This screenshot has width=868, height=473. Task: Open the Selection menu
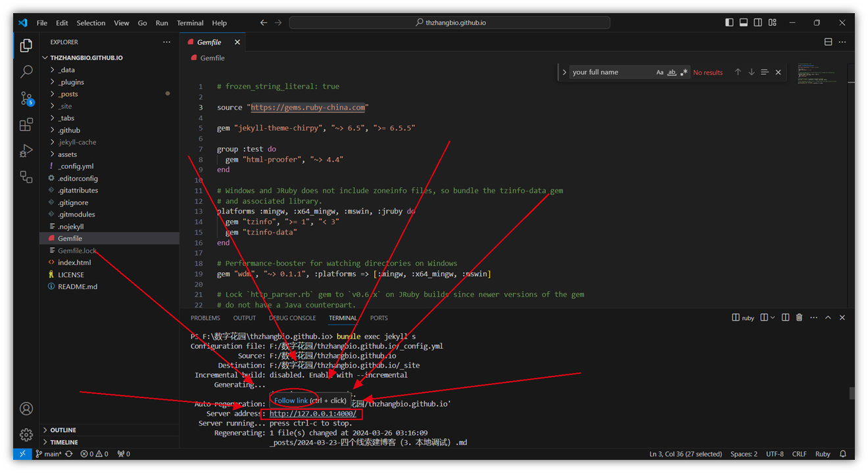point(91,23)
